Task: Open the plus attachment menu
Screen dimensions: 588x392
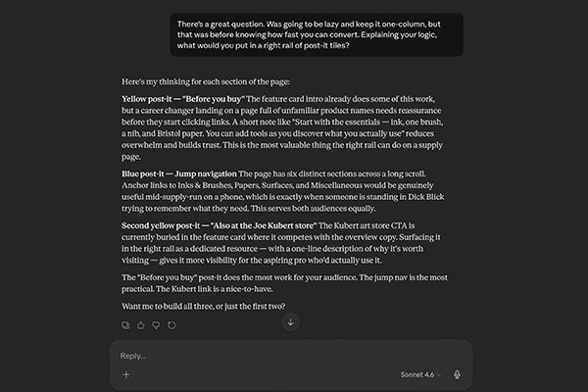Action: click(125, 374)
